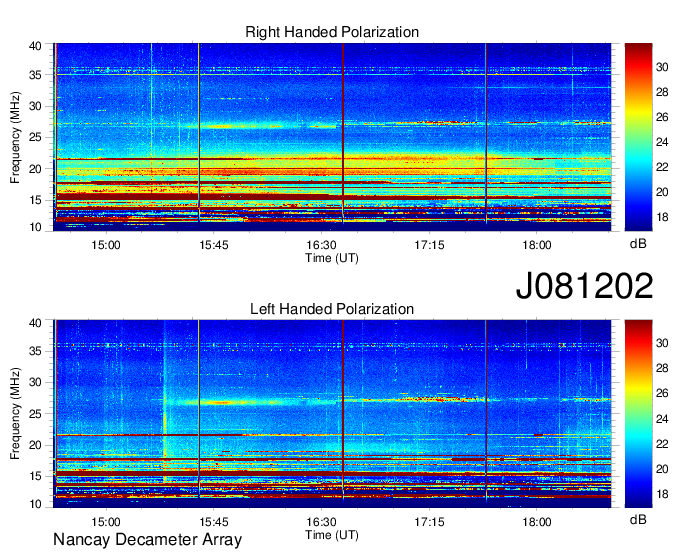
Task: Click the 15:00 tick label on the lower plot
Action: point(106,522)
